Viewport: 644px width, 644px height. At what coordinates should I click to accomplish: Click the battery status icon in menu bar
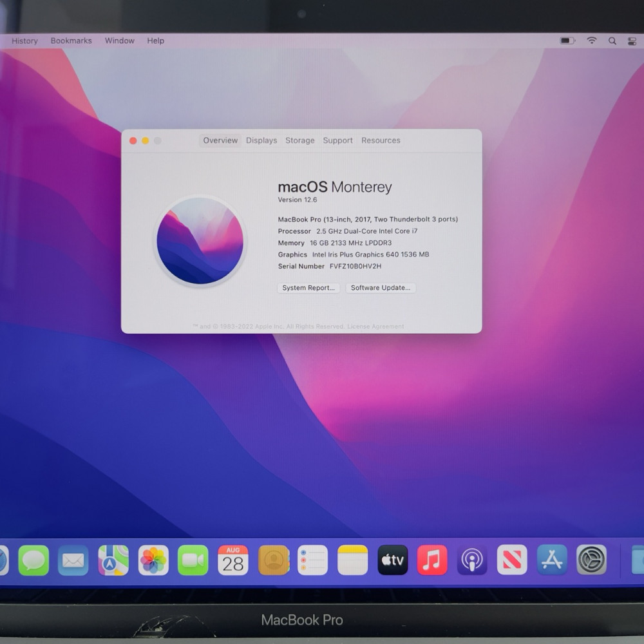click(567, 41)
